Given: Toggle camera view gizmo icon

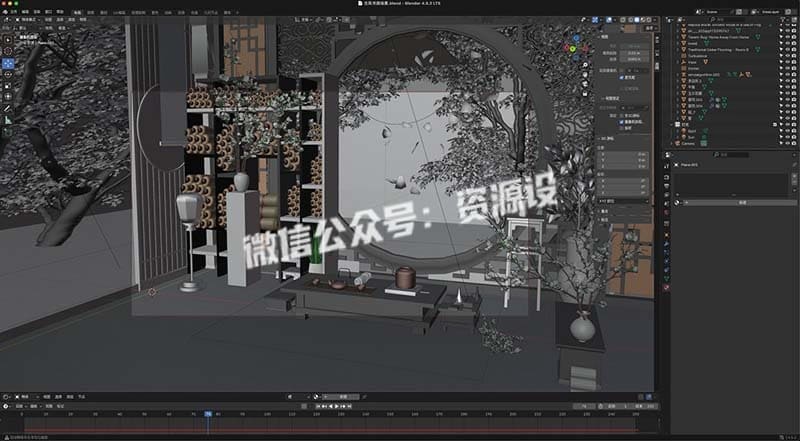Looking at the screenshot, I should coord(585,84).
